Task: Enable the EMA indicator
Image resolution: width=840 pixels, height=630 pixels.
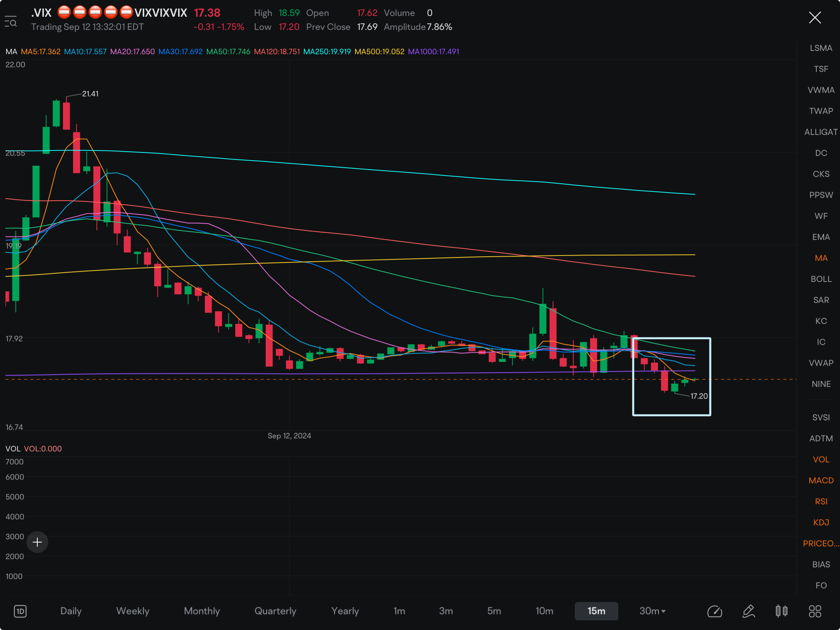Action: (x=821, y=237)
